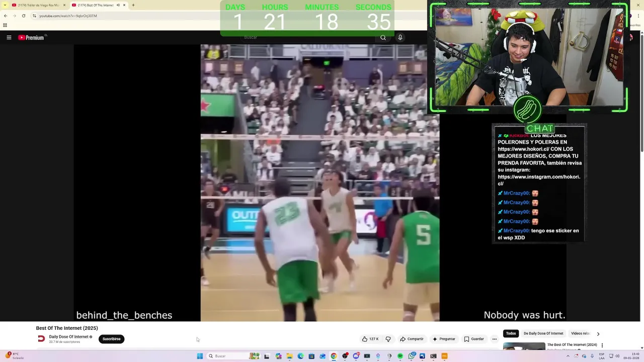644x362 pixels.
Task: Open options for The Best Of The Internet (2024)
Action: tap(602, 345)
